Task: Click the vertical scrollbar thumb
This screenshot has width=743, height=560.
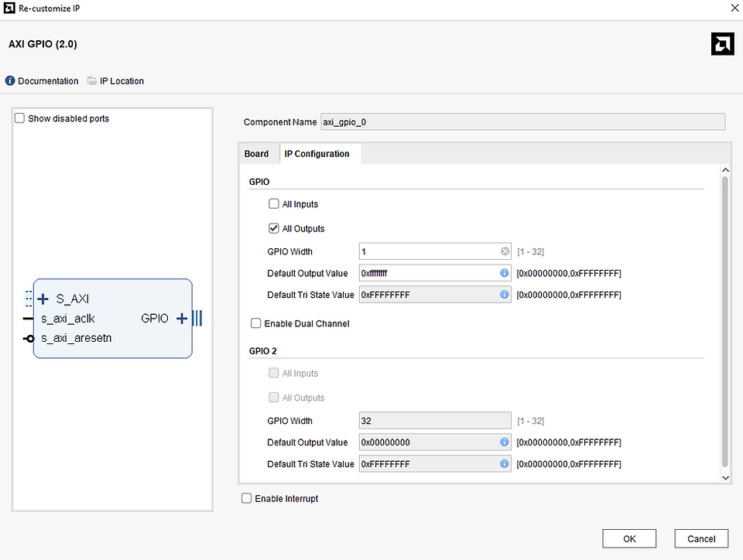Action: pyautogui.click(x=725, y=322)
